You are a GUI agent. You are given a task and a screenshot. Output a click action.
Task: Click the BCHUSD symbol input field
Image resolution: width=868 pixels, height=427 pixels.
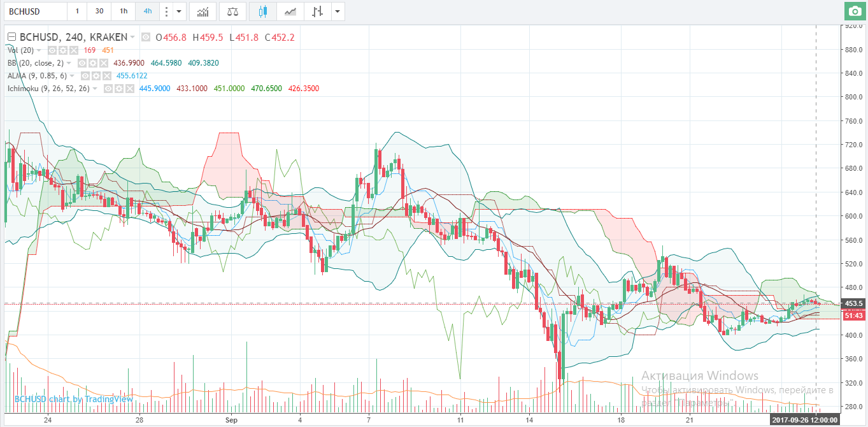pos(35,11)
